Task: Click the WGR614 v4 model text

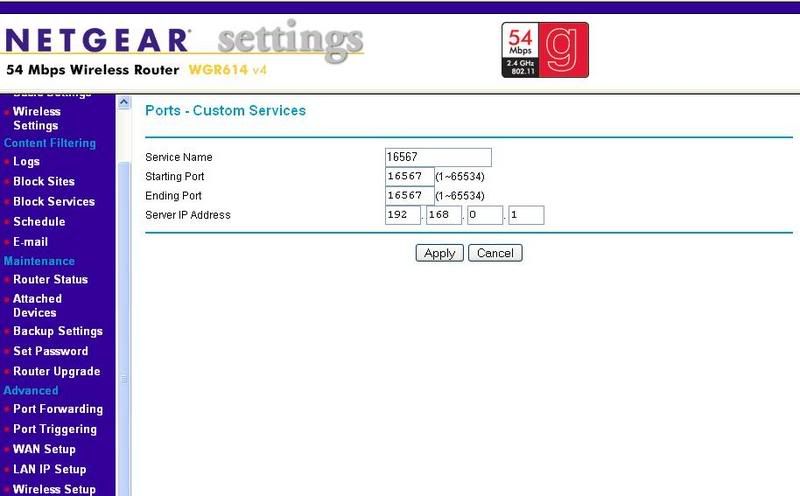Action: point(228,70)
